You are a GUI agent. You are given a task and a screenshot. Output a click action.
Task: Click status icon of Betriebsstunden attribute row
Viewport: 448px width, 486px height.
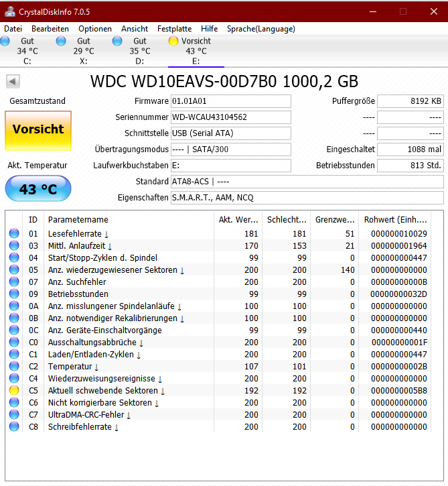pos(14,294)
